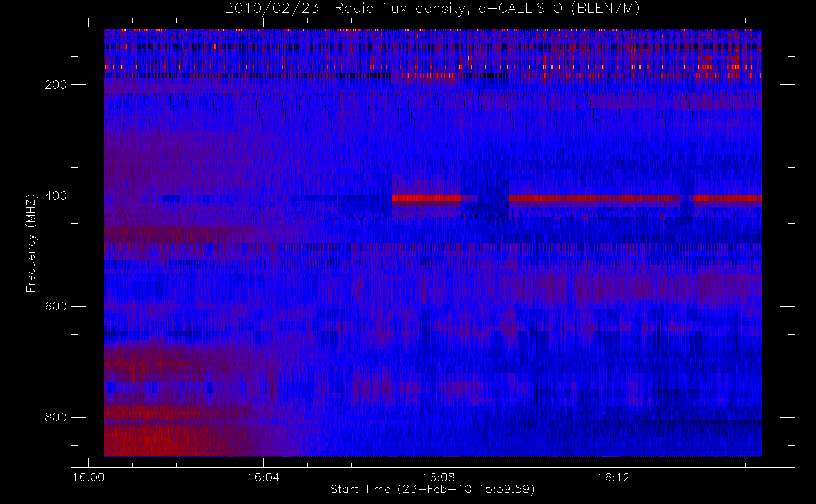Image resolution: width=816 pixels, height=504 pixels.
Task: Click the "Frequency (MHz)" y-axis label
Action: click(x=31, y=243)
